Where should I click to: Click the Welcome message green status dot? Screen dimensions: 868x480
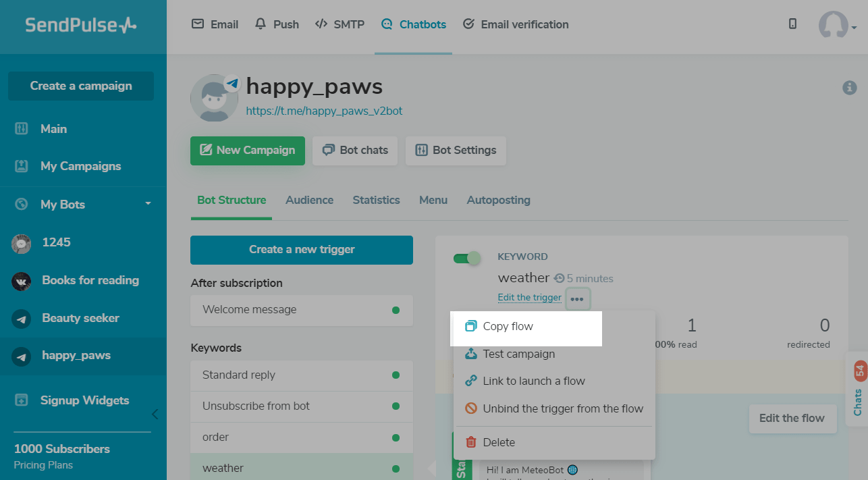396,310
